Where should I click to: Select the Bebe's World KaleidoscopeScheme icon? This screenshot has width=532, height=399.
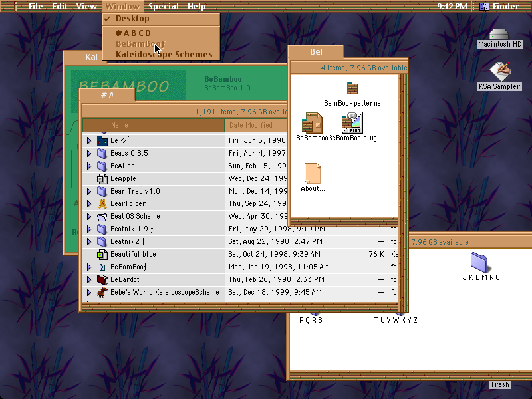coord(102,292)
